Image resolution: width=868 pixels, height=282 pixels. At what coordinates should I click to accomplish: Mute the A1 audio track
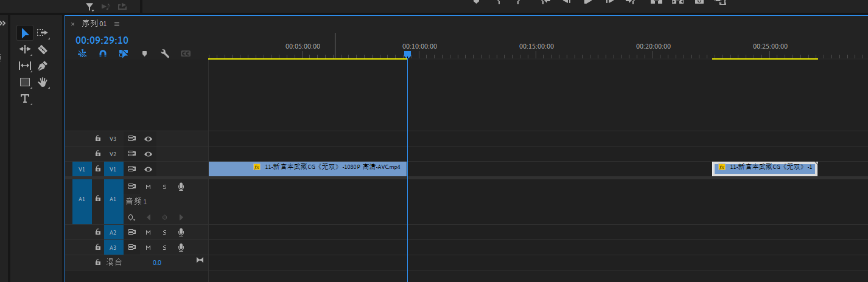(x=148, y=187)
